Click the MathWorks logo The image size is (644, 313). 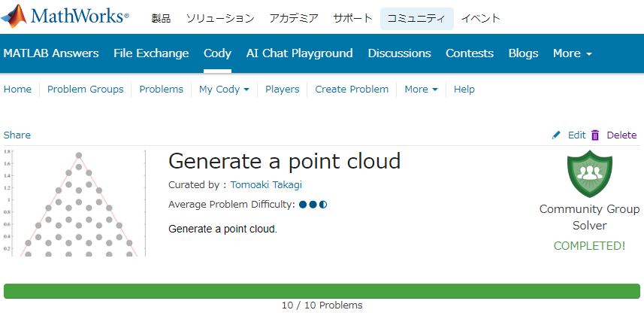point(65,17)
